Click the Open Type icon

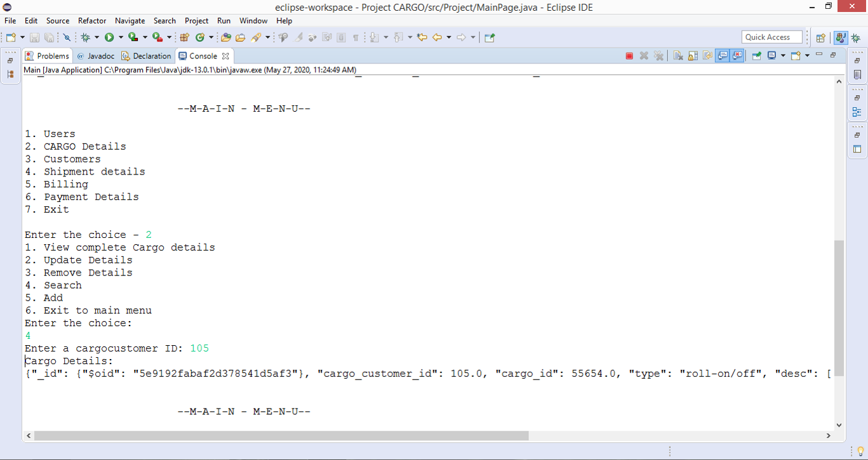click(x=225, y=37)
